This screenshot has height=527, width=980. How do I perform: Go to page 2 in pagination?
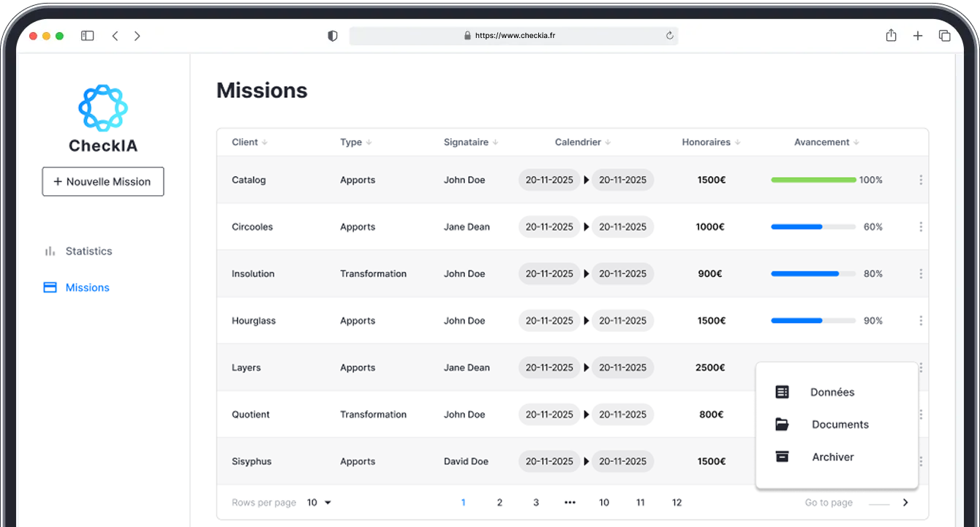click(500, 503)
